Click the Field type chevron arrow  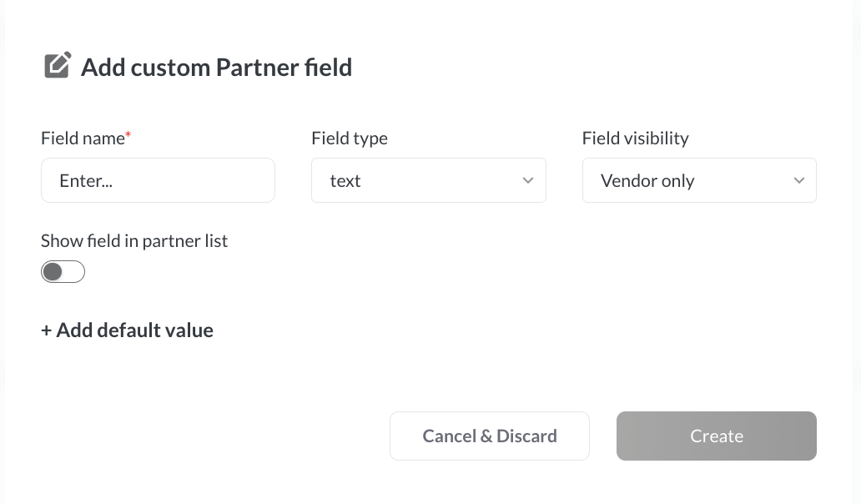(x=527, y=181)
